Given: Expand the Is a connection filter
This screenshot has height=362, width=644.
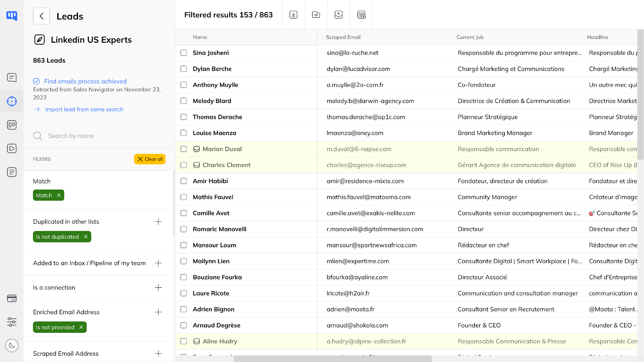Looking at the screenshot, I should 158,287.
